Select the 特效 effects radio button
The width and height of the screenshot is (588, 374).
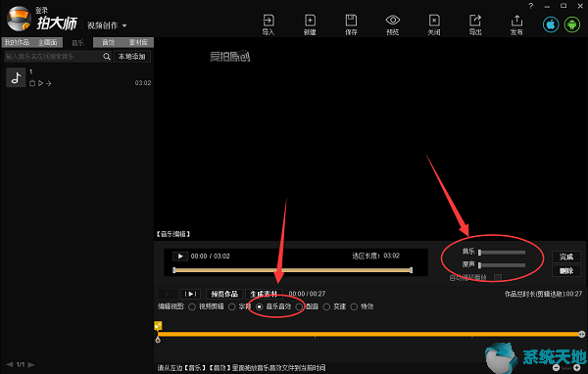coord(354,306)
